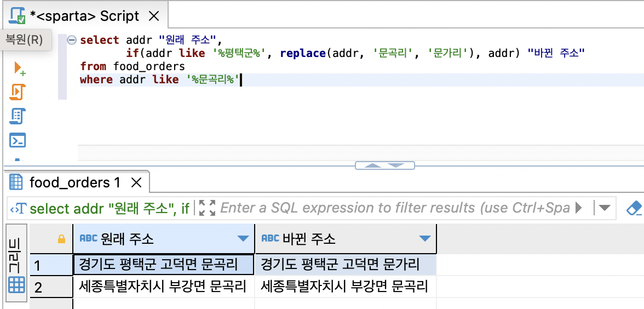Select the 바뀐 주소 column header
The width and height of the screenshot is (644, 309).
coord(346,239)
